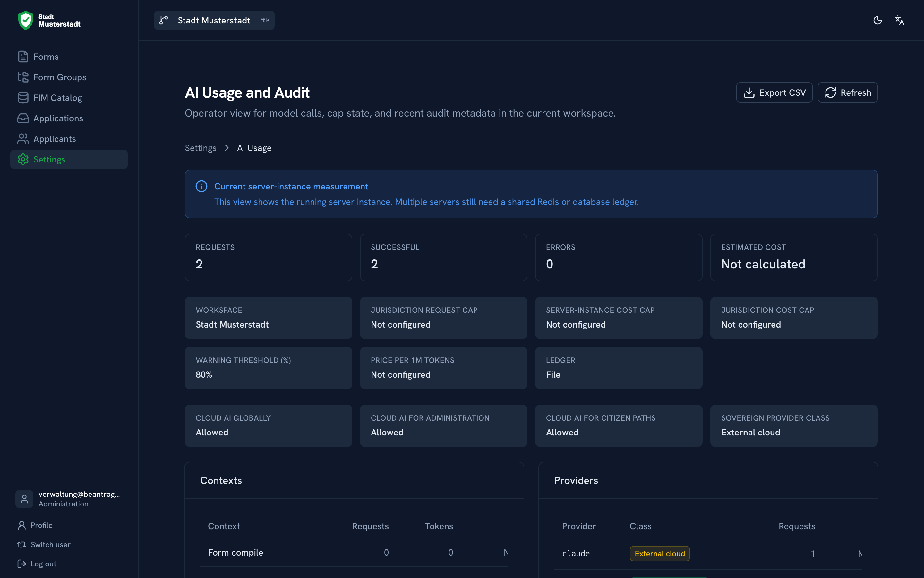Open Profile from the sidebar footer

[x=42, y=525]
